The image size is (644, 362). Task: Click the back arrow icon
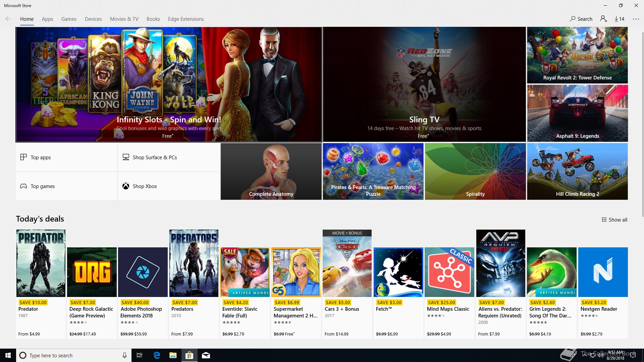(x=8, y=19)
